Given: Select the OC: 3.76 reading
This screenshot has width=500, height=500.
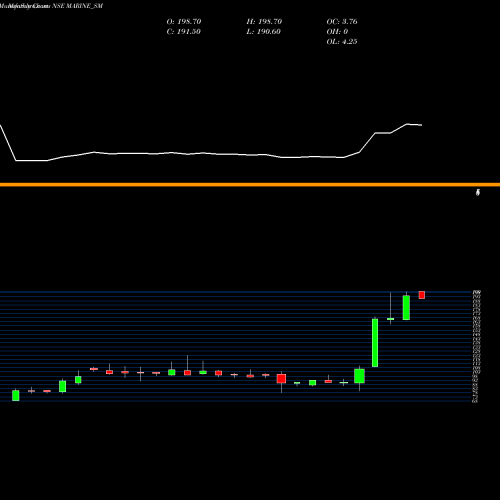Looking at the screenshot, I should 342,21.
